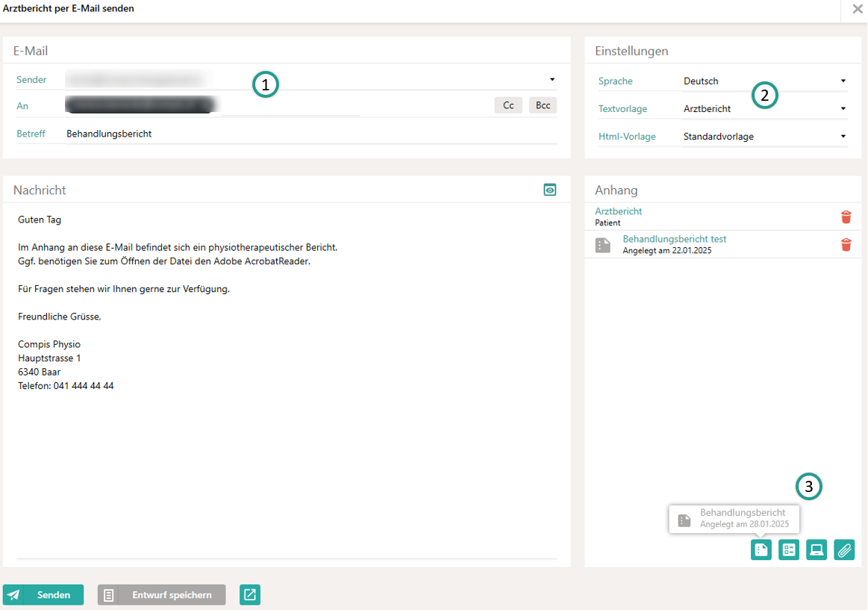Click the add form checklist attachment icon
Image resolution: width=868 pixels, height=610 pixels.
(x=788, y=550)
